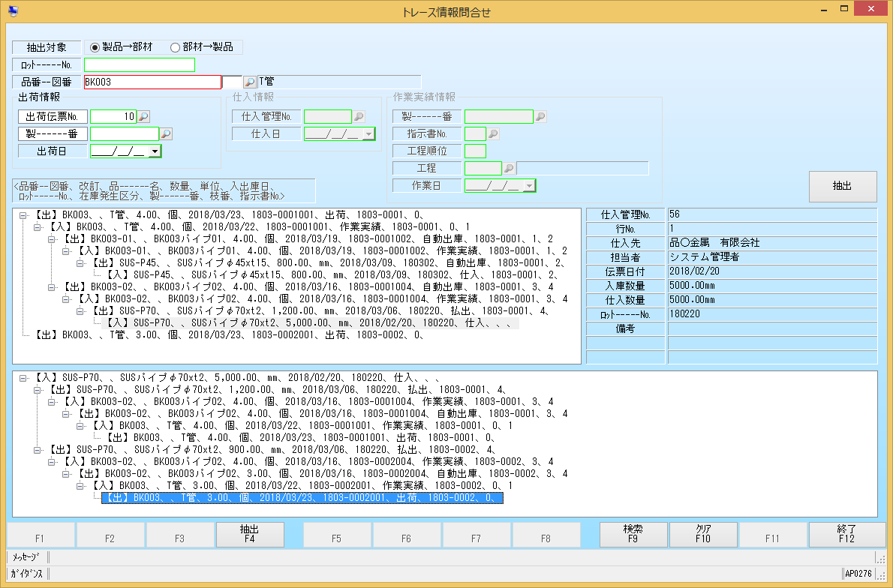Open lookup icon for 指示書No. field
Viewport: 893px width, 588px height.
point(493,133)
